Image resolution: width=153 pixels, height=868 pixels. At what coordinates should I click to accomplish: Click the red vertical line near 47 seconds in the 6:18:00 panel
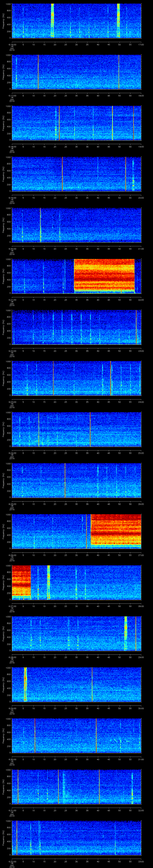[x=112, y=123]
